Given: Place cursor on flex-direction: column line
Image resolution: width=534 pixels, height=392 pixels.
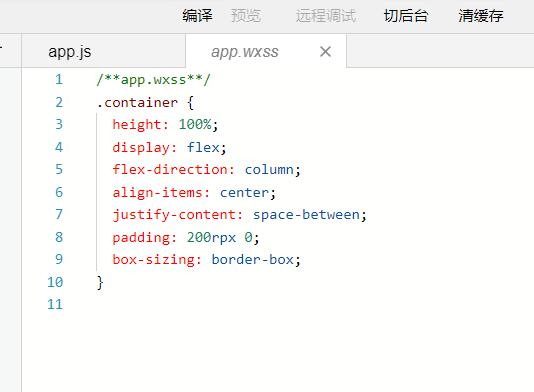Looking at the screenshot, I should pos(206,169).
